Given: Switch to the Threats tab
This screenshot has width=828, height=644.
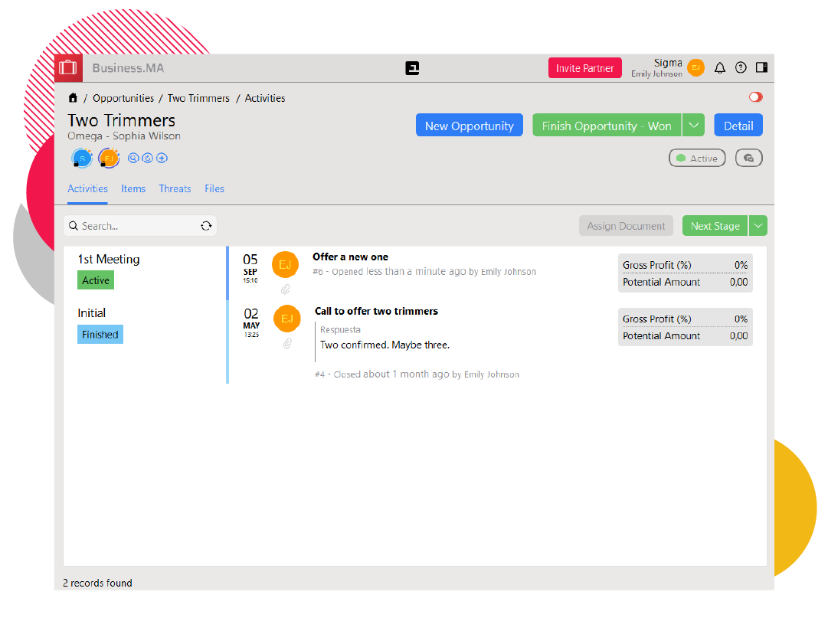Looking at the screenshot, I should pos(175,188).
